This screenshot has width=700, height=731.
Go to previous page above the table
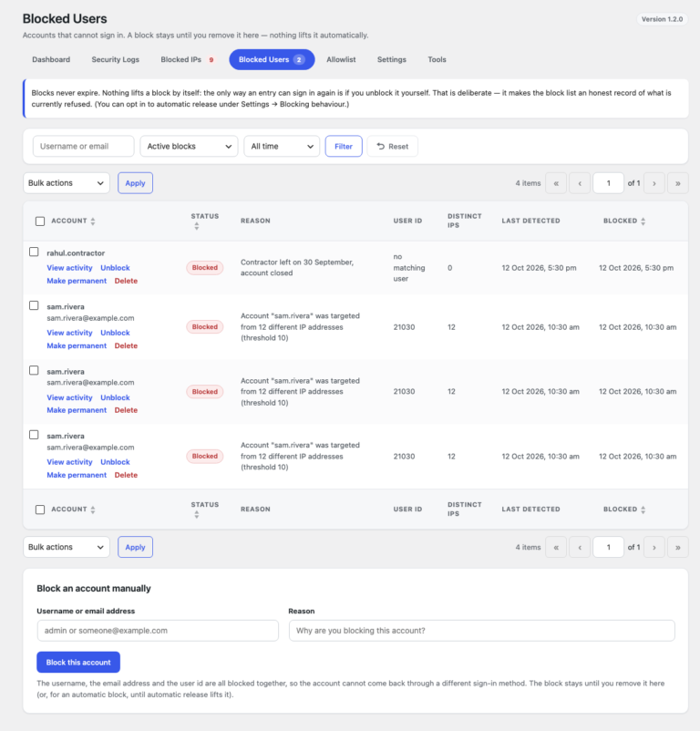tap(580, 183)
